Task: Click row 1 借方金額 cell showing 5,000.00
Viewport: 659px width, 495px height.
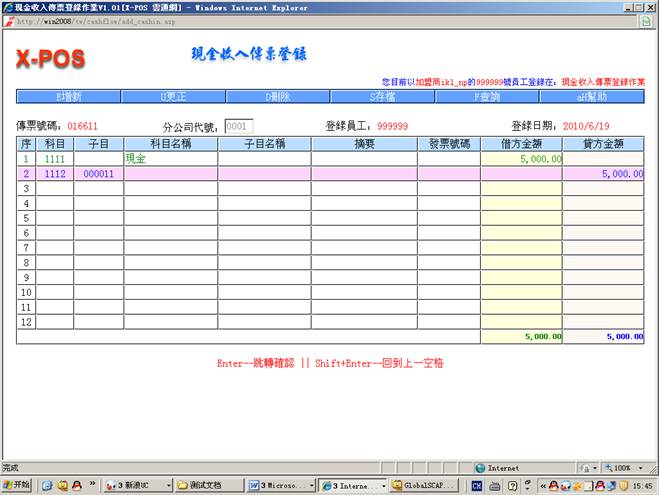Action: pyautogui.click(x=521, y=159)
